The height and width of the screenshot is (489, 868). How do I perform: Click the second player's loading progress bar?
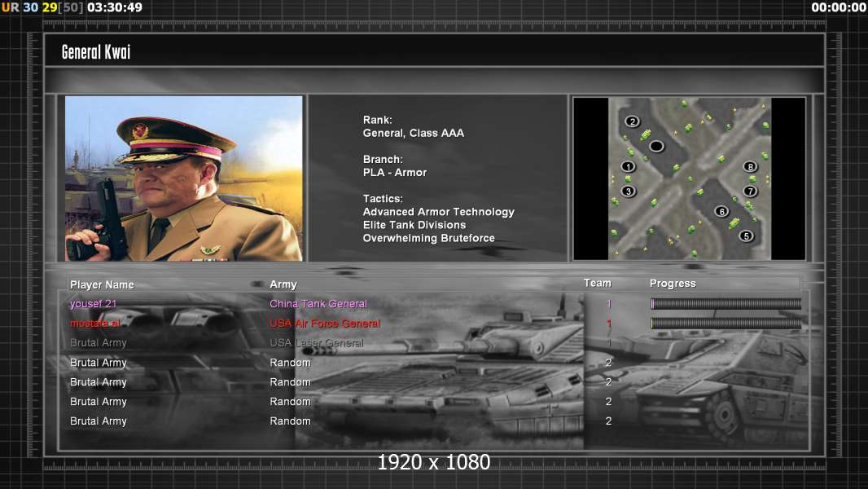726,324
